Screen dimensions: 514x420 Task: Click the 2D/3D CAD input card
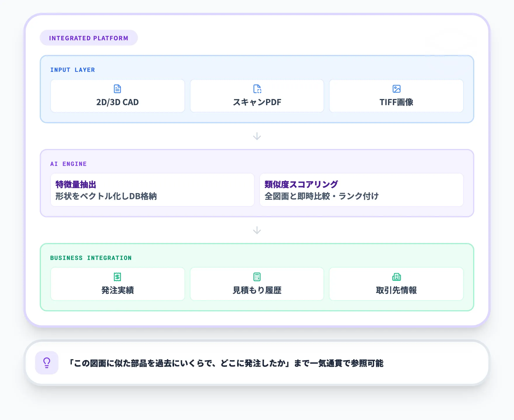coord(117,96)
